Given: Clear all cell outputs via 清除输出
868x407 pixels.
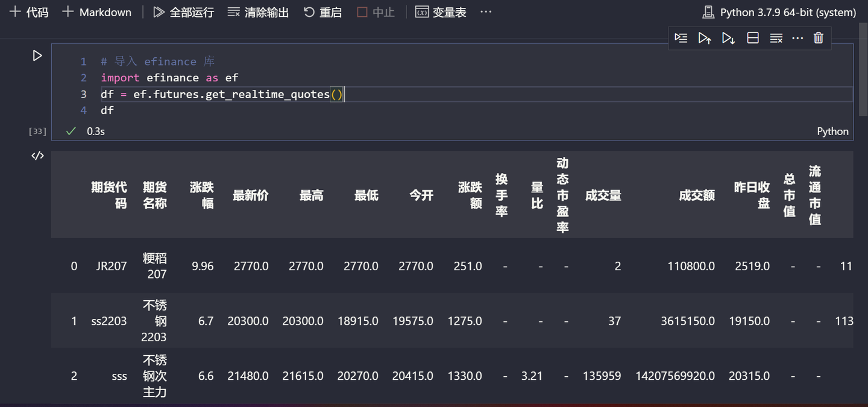Looking at the screenshot, I should pos(257,11).
